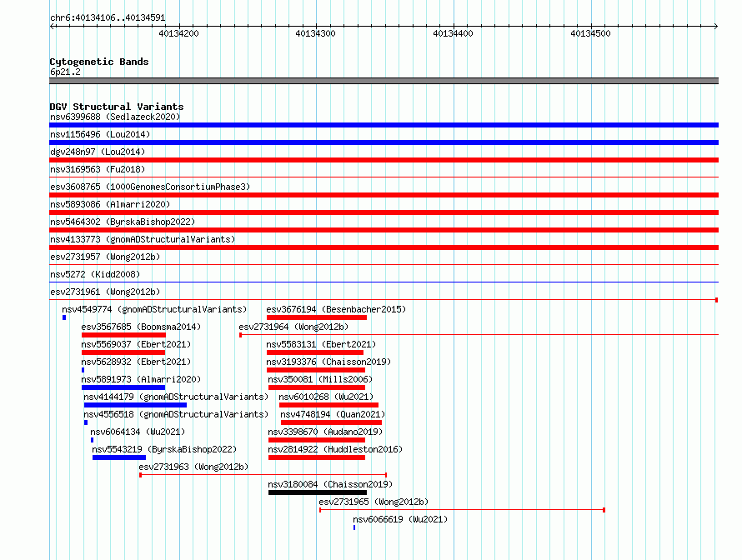The image size is (742, 560).
Task: Open nsv4133773 (gnomADStructuralVariants) label
Action: click(x=143, y=239)
